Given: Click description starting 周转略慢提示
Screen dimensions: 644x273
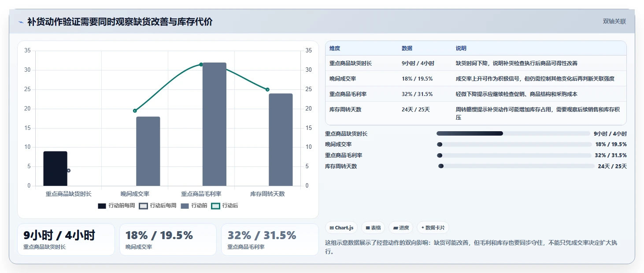Looking at the screenshot, I should (538, 114).
